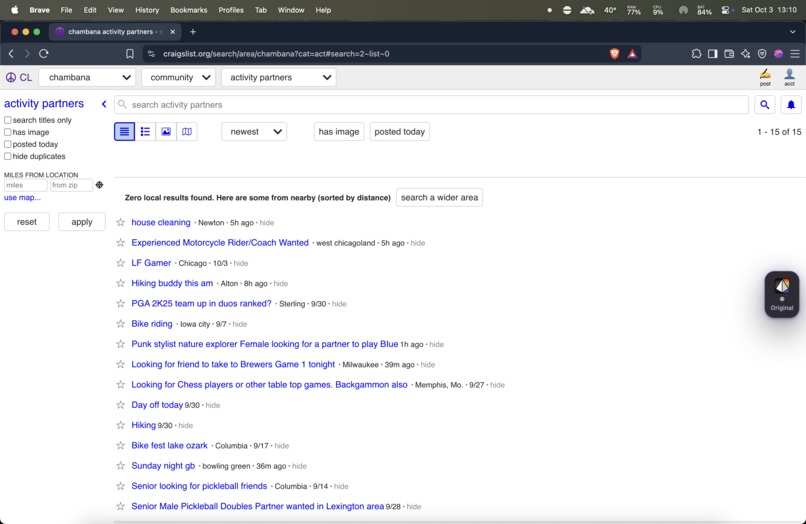Hide the 'Day off today' listing
The height and width of the screenshot is (524, 806).
coord(213,405)
